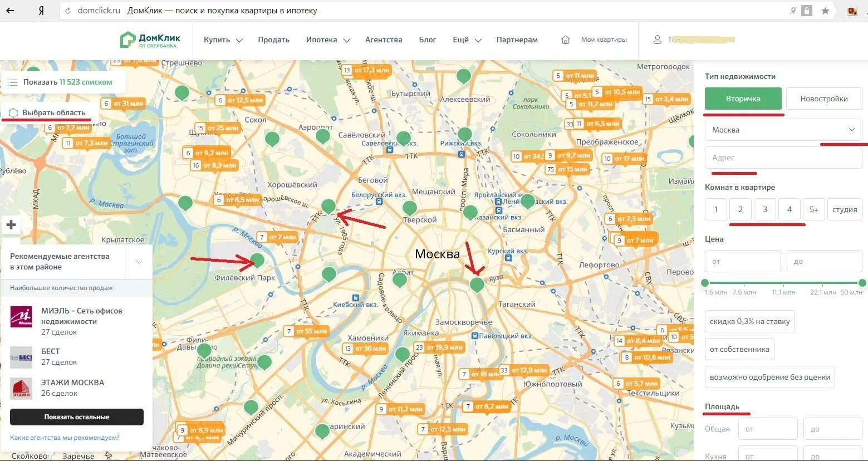This screenshot has height=461, width=868.
Task: Open price marker от 11,2 млн
Action: [x=401, y=409]
